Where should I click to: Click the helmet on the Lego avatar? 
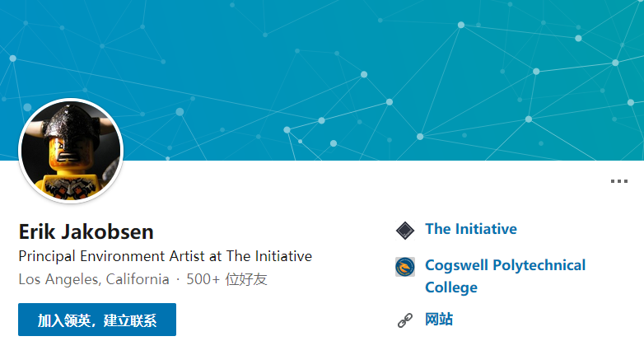point(70,125)
